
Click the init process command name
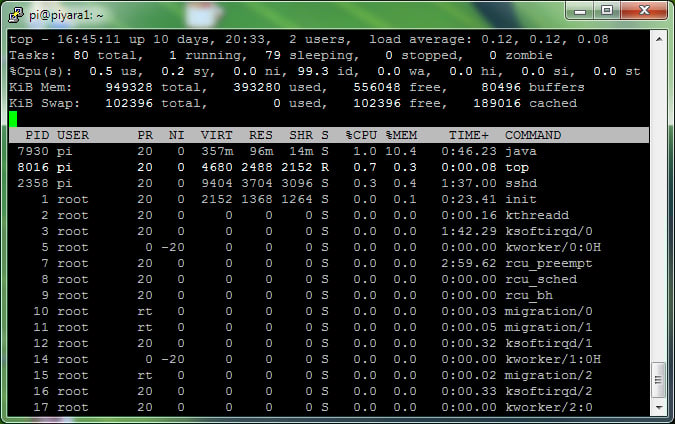click(520, 199)
